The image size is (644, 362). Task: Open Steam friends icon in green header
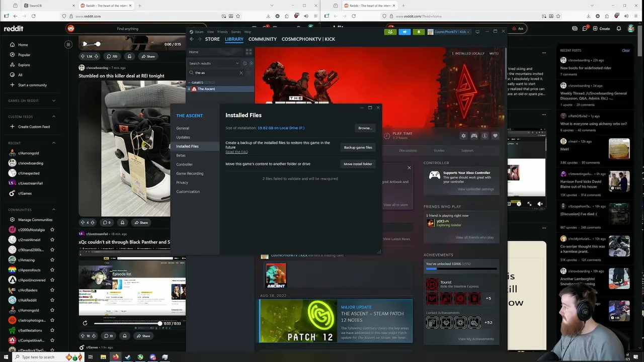[390, 32]
